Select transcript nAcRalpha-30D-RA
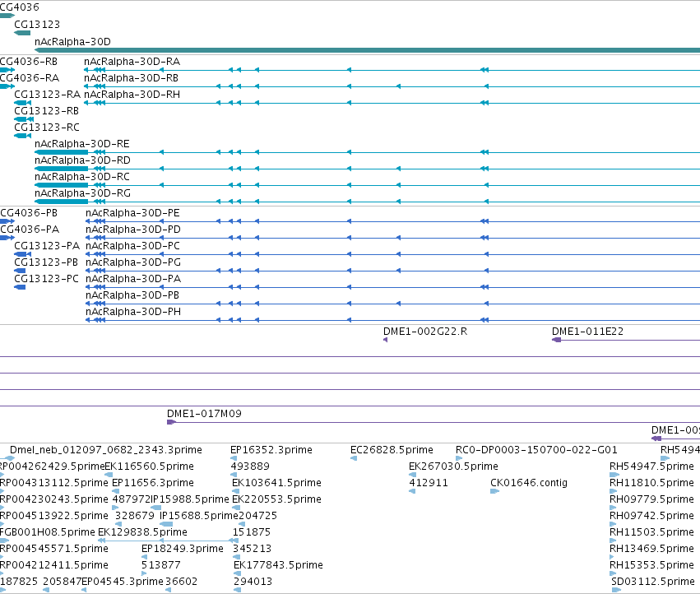Screen dimensions: 700x594 coord(132,62)
